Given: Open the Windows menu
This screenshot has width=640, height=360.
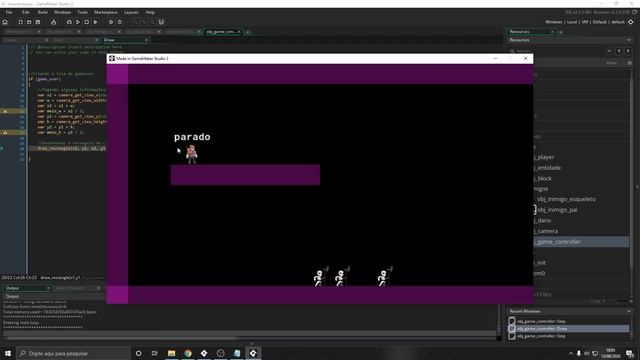Looking at the screenshot, I should (62, 13).
